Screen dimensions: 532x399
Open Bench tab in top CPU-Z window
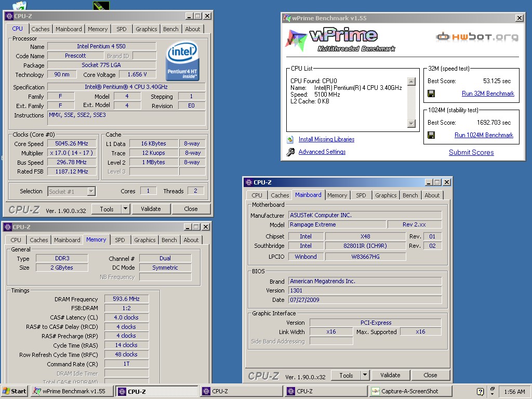pyautogui.click(x=170, y=29)
